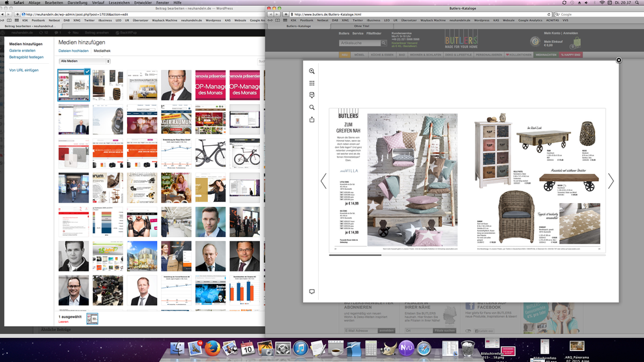The width and height of the screenshot is (644, 362).
Task: Close the Butlers catalog overlay
Action: [619, 61]
